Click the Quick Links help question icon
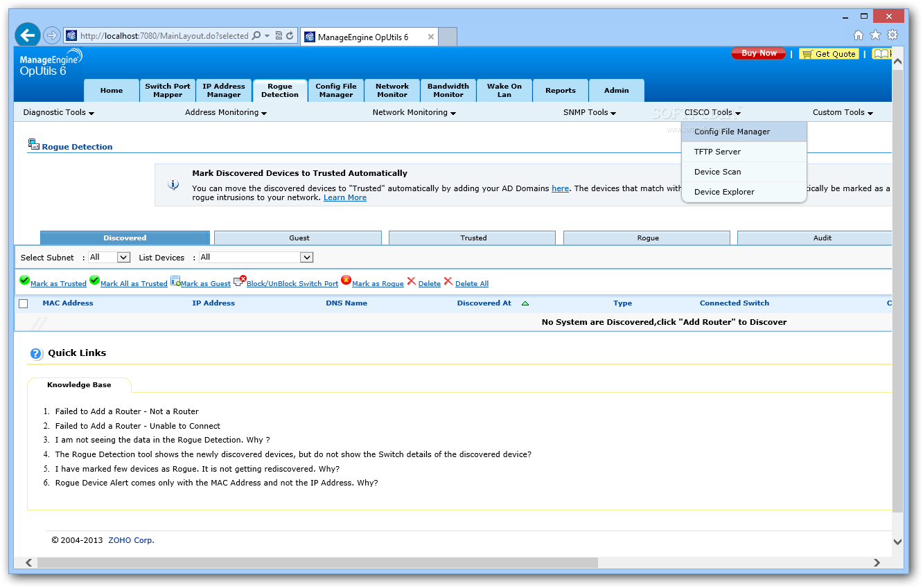Viewport: 923px width, 588px height. [37, 354]
